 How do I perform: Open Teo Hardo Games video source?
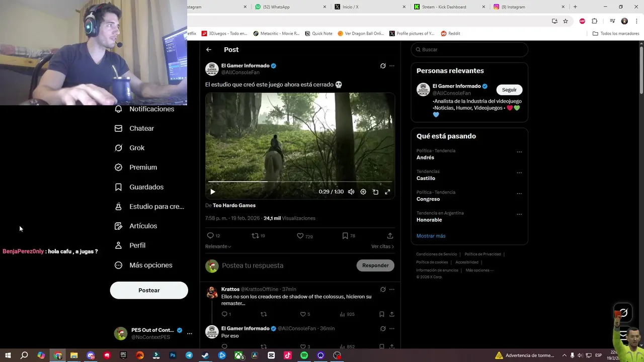pos(234,205)
